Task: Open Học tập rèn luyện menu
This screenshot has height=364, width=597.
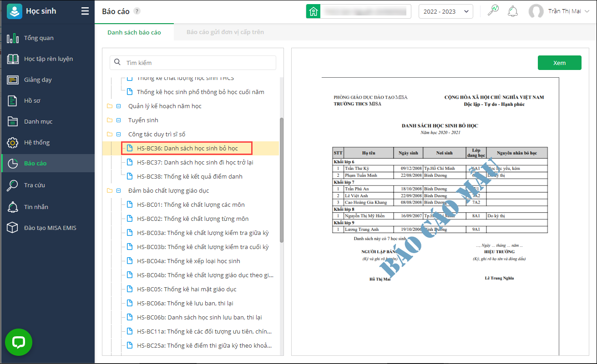Action: (48, 59)
